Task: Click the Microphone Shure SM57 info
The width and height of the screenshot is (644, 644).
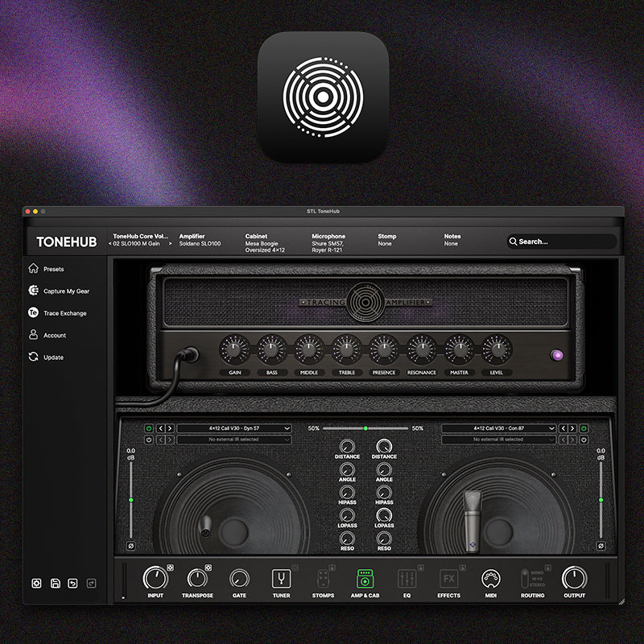Action: pos(328,243)
